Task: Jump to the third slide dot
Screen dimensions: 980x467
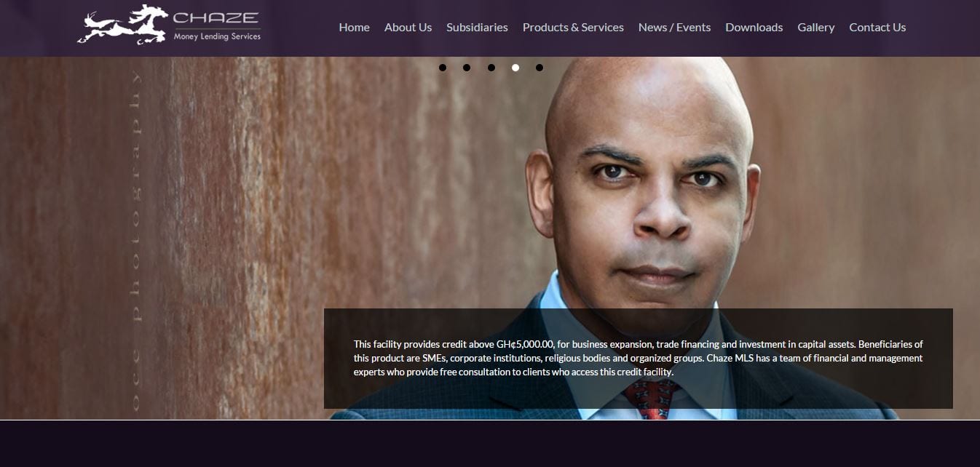Action: (x=491, y=68)
